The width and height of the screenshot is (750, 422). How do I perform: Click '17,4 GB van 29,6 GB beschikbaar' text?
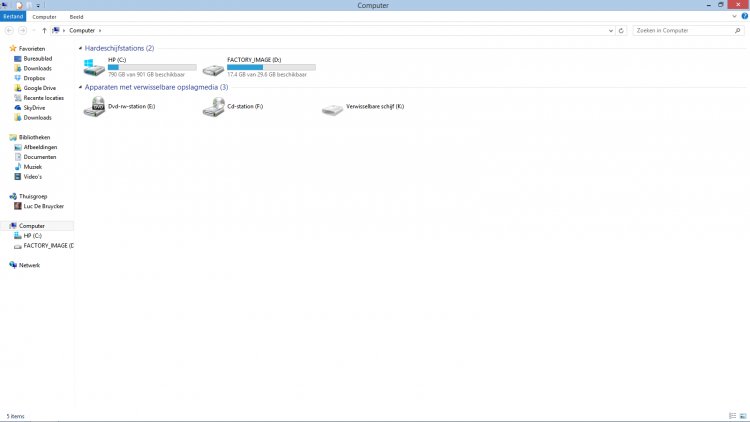pos(267,75)
